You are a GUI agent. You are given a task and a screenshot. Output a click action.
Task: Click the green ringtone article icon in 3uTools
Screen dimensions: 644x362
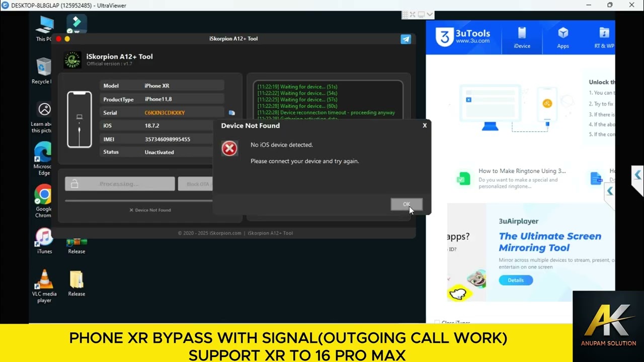[463, 178]
